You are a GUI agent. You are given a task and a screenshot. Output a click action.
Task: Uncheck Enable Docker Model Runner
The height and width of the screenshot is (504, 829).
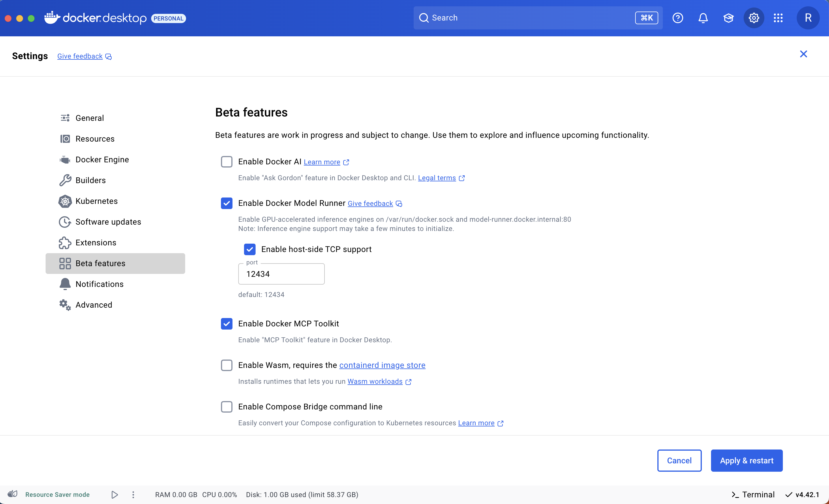pyautogui.click(x=226, y=203)
